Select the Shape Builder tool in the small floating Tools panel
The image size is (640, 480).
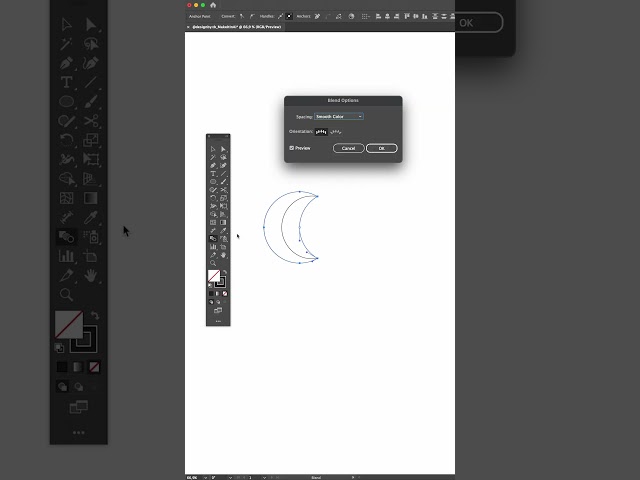(213, 214)
